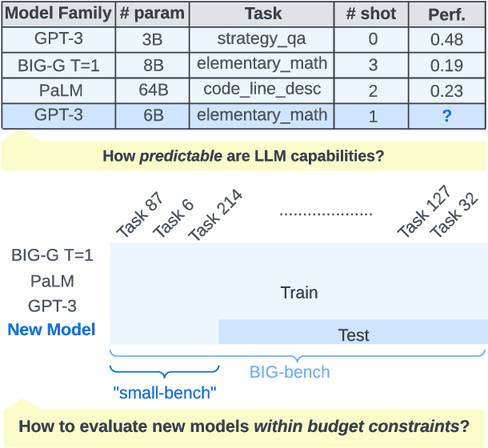Select the "0.48" performance value
The image size is (488, 448).
(446, 39)
